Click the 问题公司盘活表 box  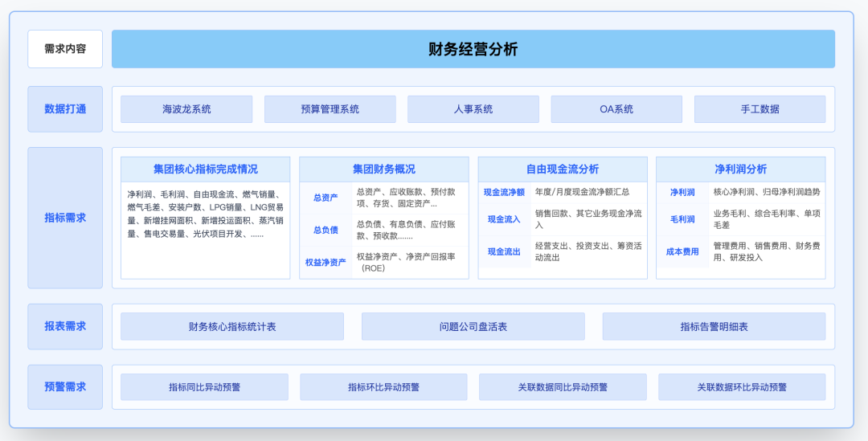(x=473, y=327)
